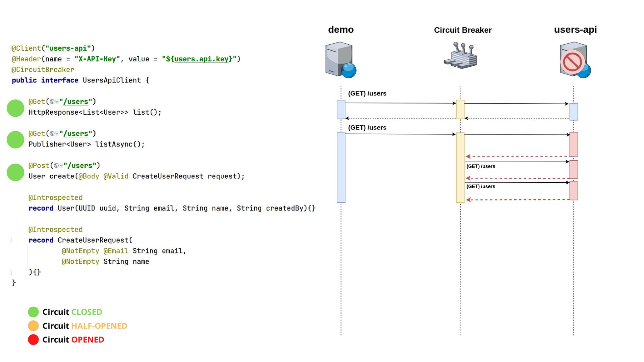Screen dimensions: 644x362
Task: Click the blocked users-api server icon
Action: (x=576, y=60)
